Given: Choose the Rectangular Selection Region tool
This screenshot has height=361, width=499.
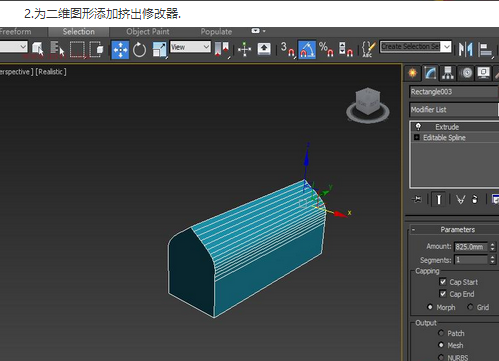Looking at the screenshot, I should (77, 49).
